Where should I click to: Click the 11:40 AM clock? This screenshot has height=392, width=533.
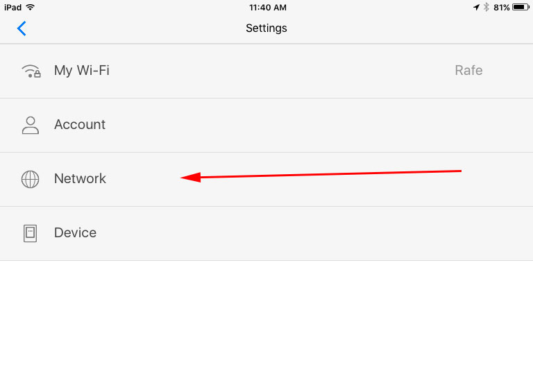[x=266, y=7]
